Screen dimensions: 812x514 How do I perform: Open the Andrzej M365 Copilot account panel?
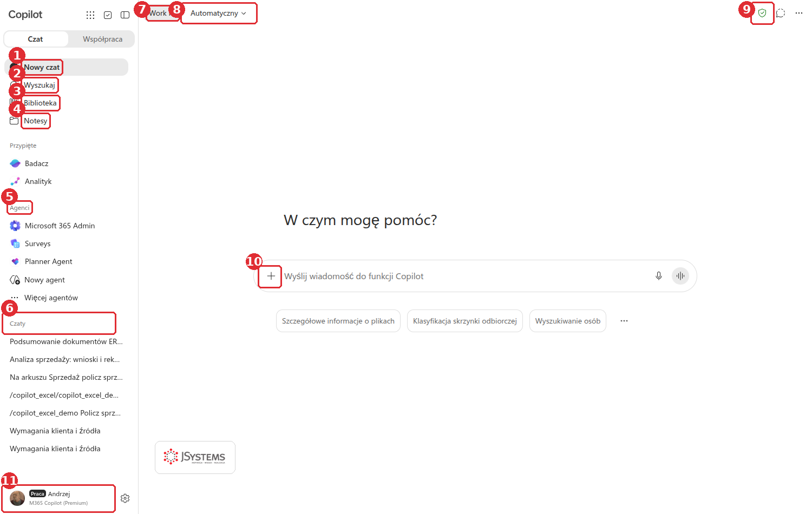[x=58, y=498]
